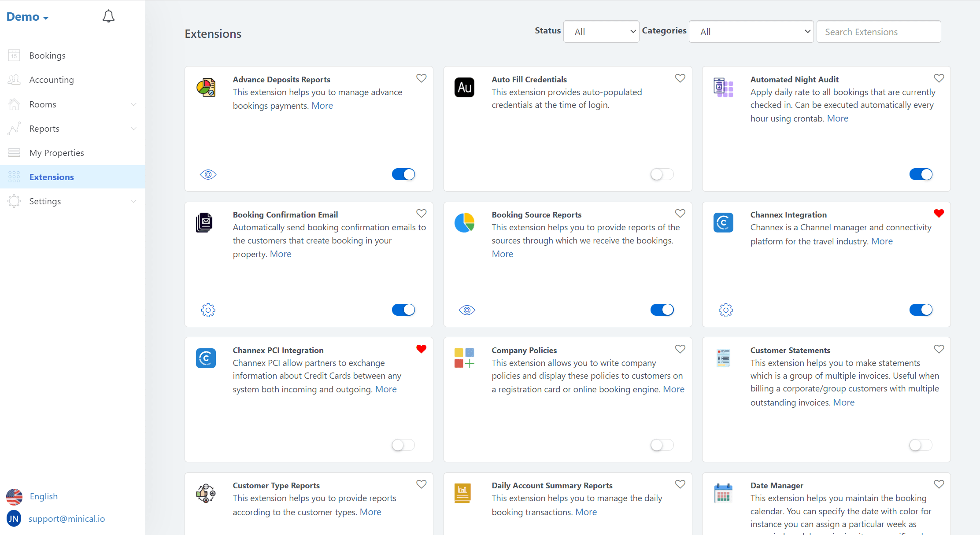The image size is (980, 535).
Task: Switch to the Extensions section
Action: pyautogui.click(x=52, y=177)
